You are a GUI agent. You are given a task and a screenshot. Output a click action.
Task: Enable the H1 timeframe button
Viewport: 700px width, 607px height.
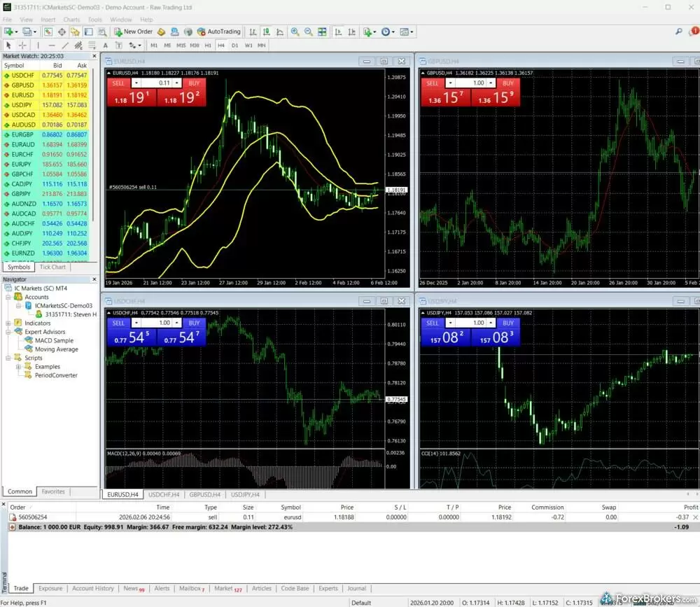208,45
